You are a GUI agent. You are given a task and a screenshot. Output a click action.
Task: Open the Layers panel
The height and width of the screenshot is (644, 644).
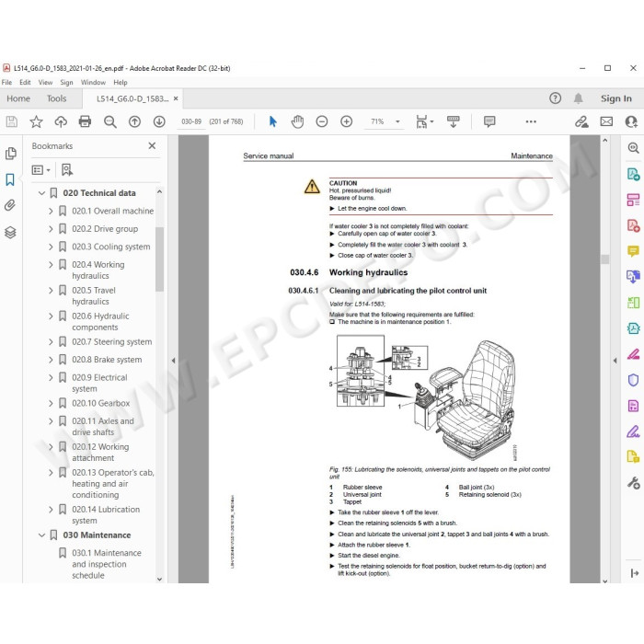10,233
